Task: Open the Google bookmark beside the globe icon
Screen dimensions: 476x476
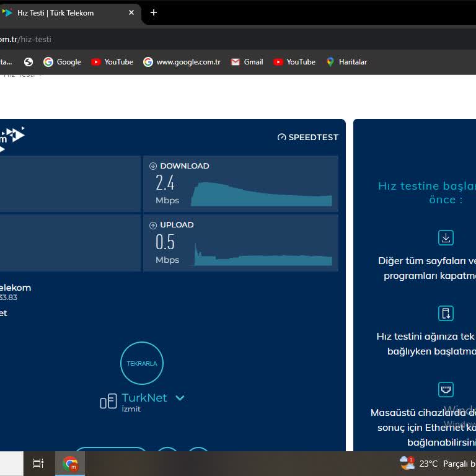Action: [62, 62]
